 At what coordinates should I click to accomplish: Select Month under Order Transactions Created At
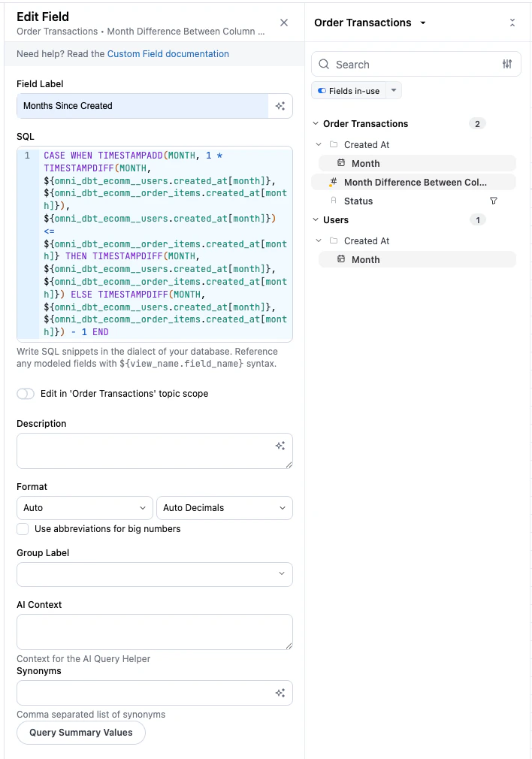tap(417, 163)
